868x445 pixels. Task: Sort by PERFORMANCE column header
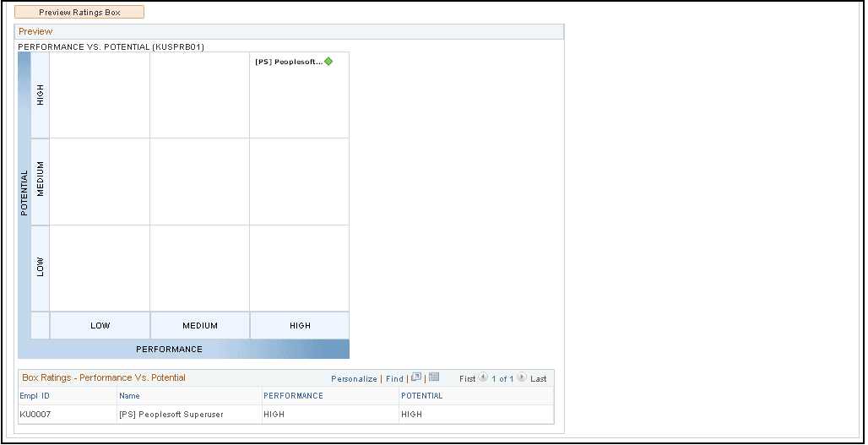(x=293, y=396)
